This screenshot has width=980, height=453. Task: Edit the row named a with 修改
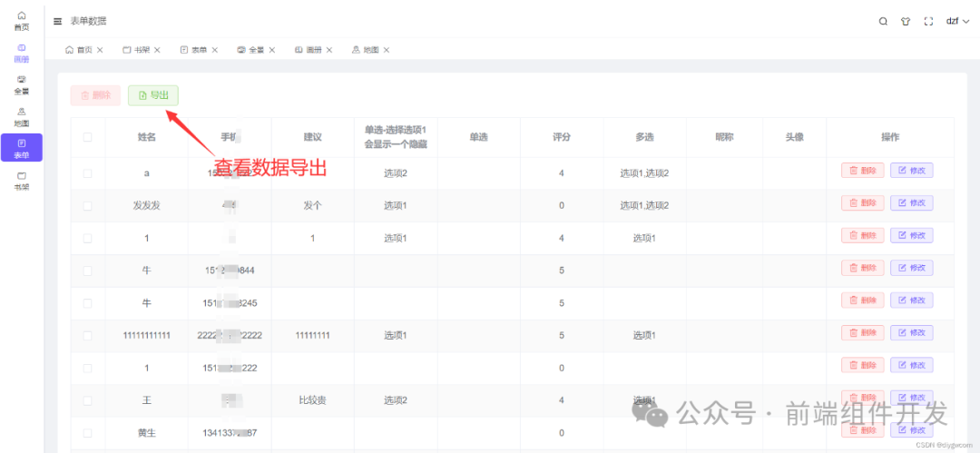click(x=911, y=170)
